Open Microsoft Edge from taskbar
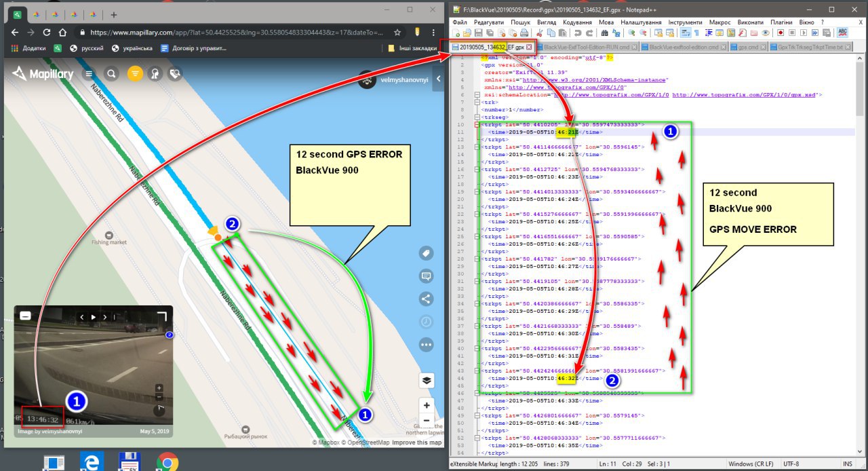Viewport: 868px width, 471px height. (x=91, y=461)
